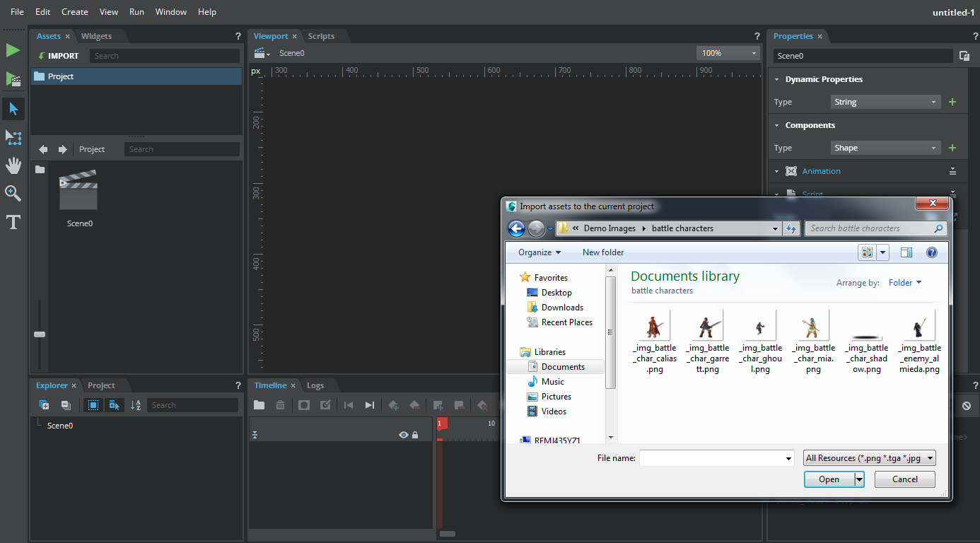Open the Create menu
This screenshot has width=980, height=543.
[74, 12]
